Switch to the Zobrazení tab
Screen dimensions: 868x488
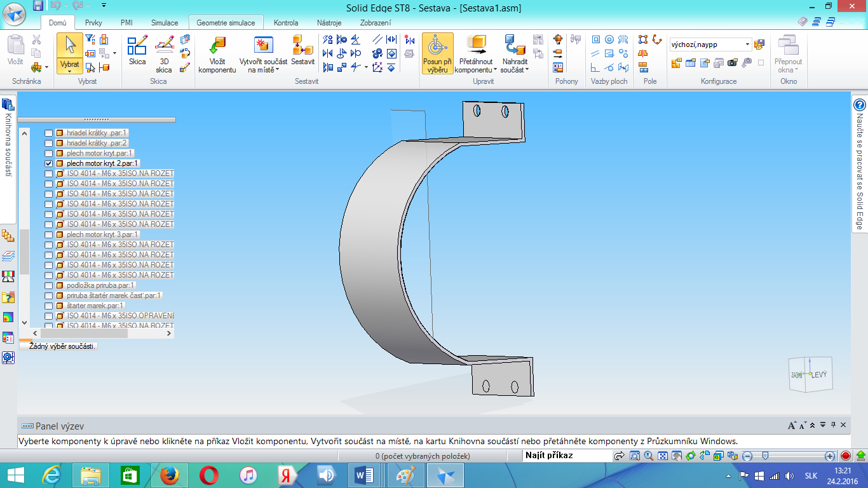click(376, 23)
